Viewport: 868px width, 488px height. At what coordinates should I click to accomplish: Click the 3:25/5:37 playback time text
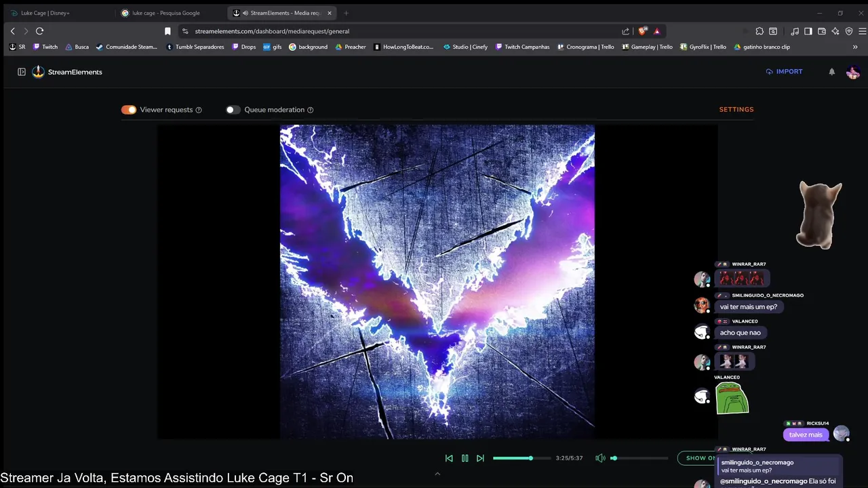pyautogui.click(x=569, y=458)
